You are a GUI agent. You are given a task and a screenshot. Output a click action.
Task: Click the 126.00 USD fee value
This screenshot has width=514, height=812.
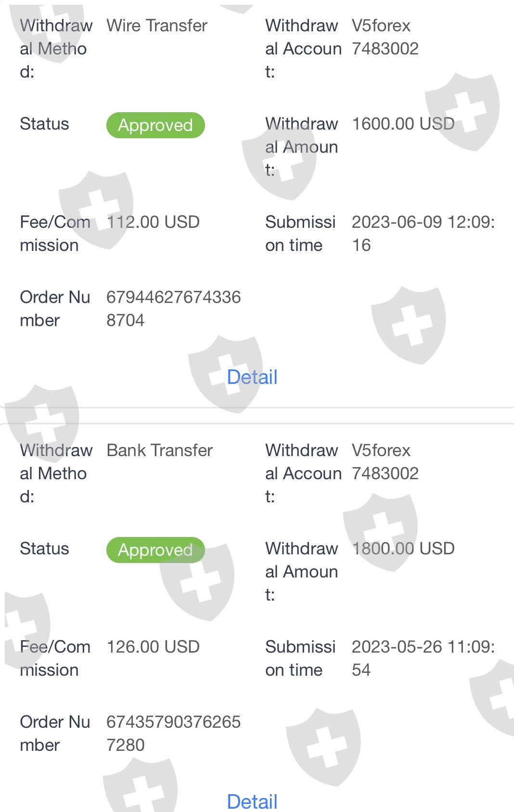click(x=153, y=647)
